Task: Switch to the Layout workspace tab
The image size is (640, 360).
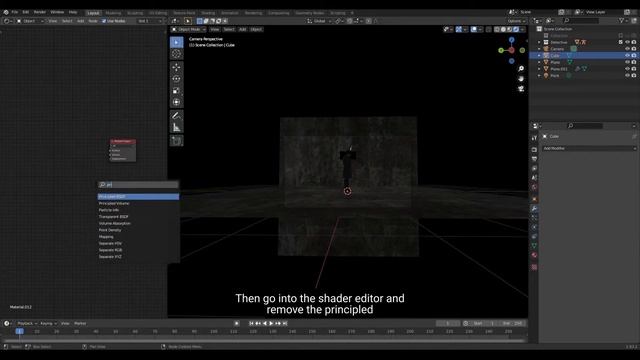Action: coord(93,13)
